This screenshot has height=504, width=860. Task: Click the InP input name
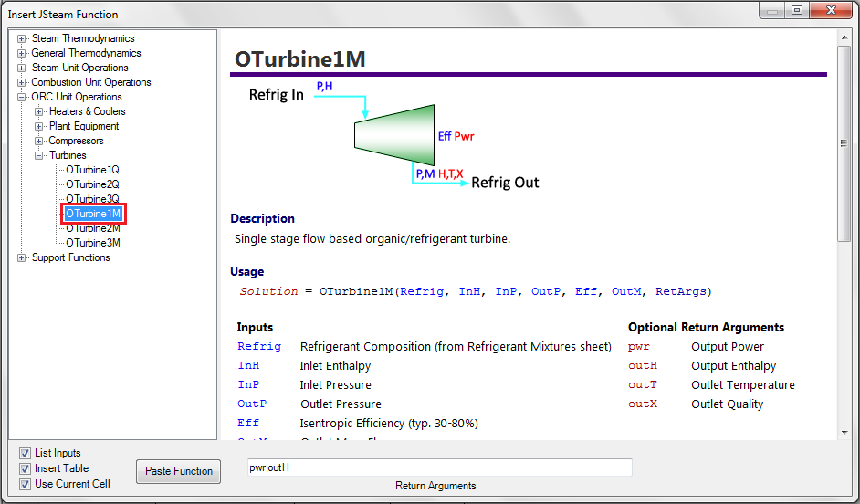click(x=248, y=384)
